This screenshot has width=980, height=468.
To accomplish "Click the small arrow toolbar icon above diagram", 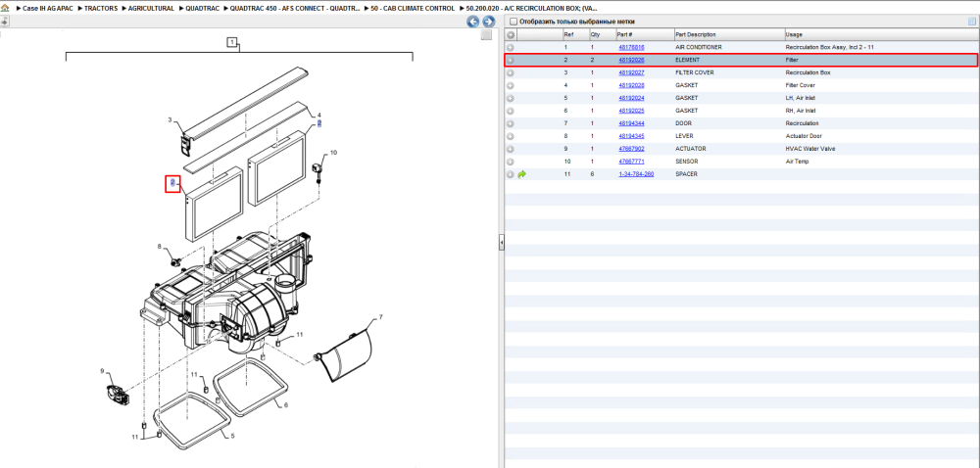I will [4, 22].
